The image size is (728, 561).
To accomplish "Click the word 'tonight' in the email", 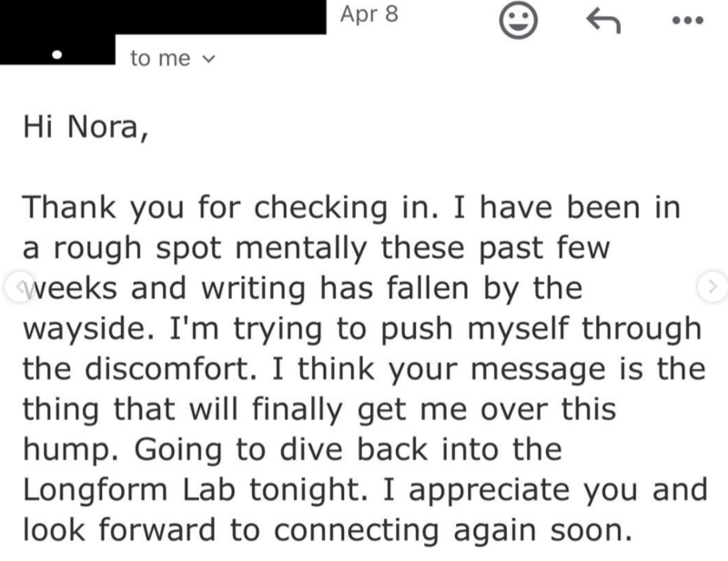I will click(308, 490).
